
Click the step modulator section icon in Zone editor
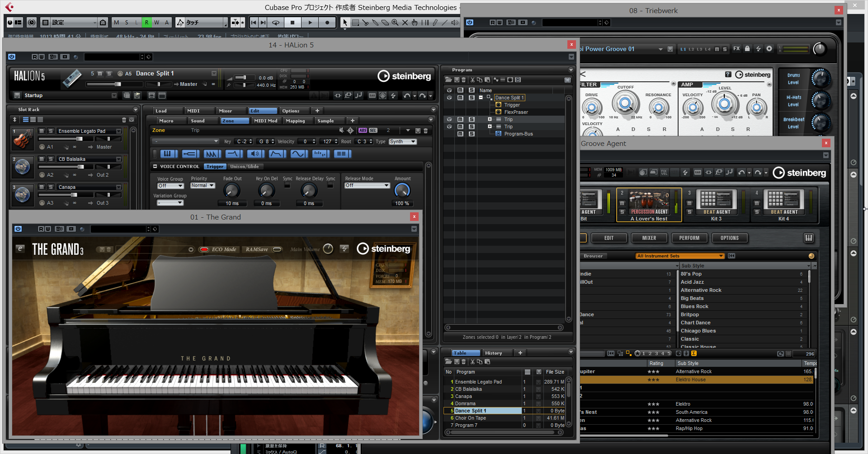coord(321,154)
